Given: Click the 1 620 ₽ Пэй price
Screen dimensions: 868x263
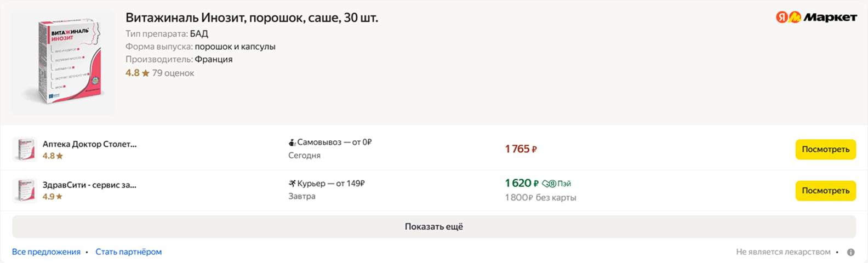Looking at the screenshot, I should 522,183.
